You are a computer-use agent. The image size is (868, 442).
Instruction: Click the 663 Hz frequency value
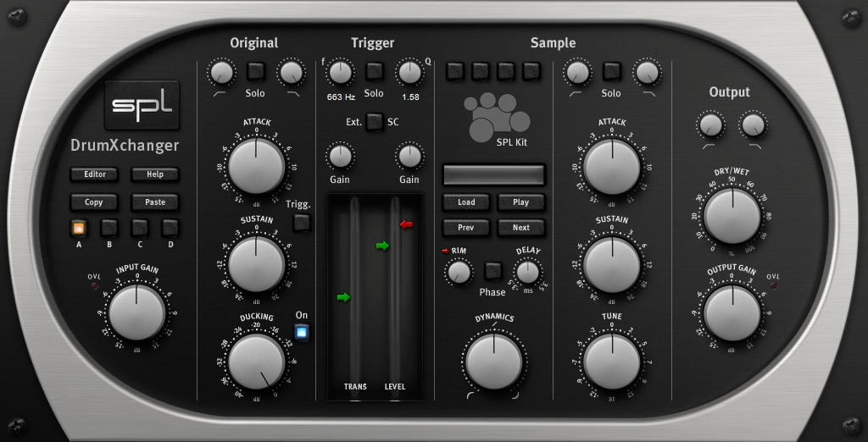click(341, 97)
